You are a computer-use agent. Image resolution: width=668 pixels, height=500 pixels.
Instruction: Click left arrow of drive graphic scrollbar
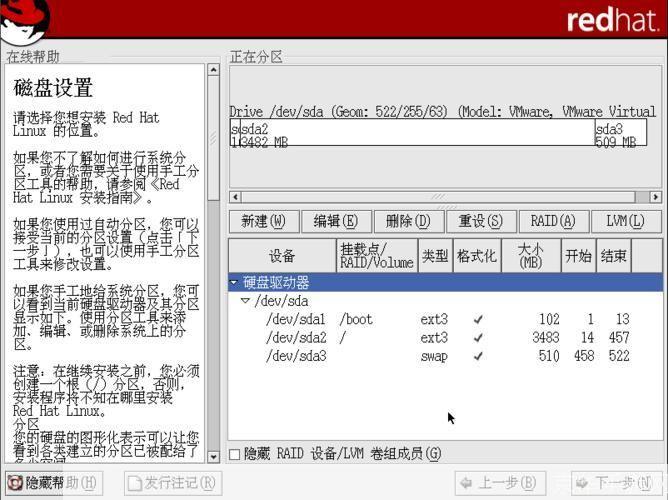coord(235,197)
